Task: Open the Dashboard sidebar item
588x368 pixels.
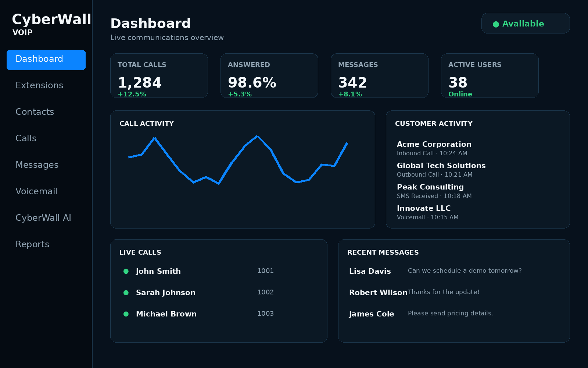Action: pyautogui.click(x=46, y=60)
